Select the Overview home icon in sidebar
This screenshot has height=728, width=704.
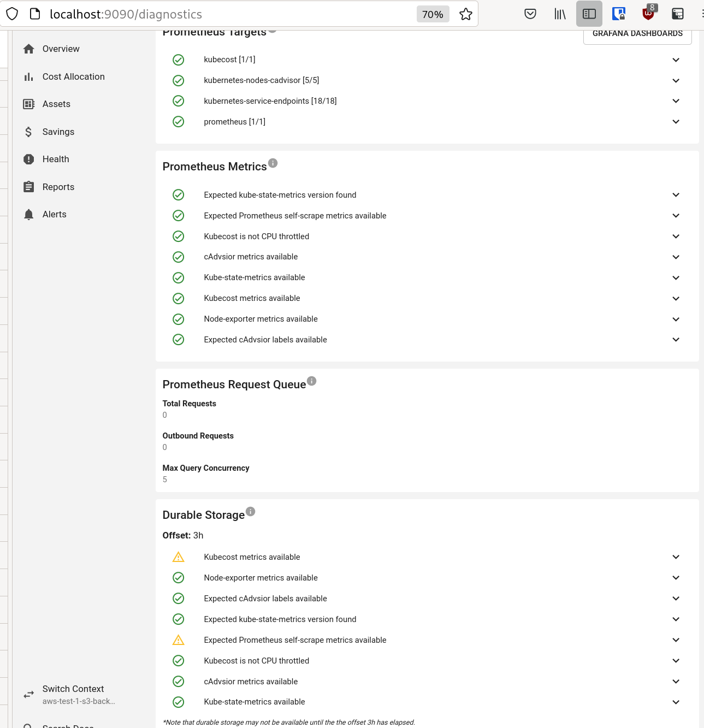(x=29, y=49)
